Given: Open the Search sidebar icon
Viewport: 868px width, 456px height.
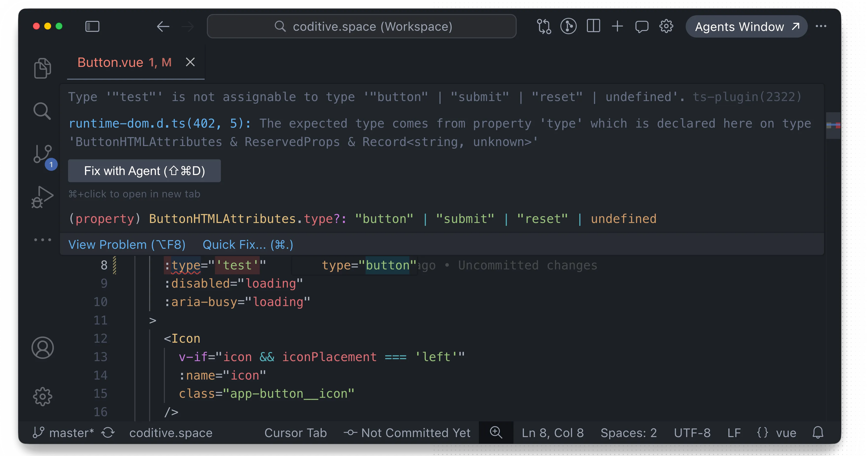Looking at the screenshot, I should coord(43,111).
